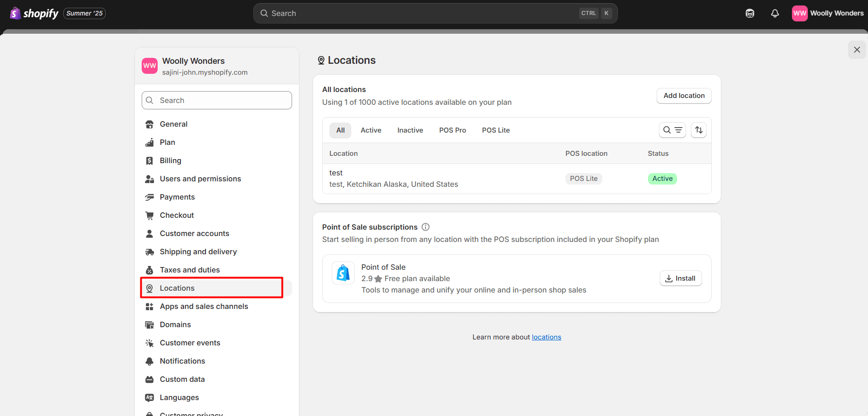Click search and filter locations icon

click(672, 130)
